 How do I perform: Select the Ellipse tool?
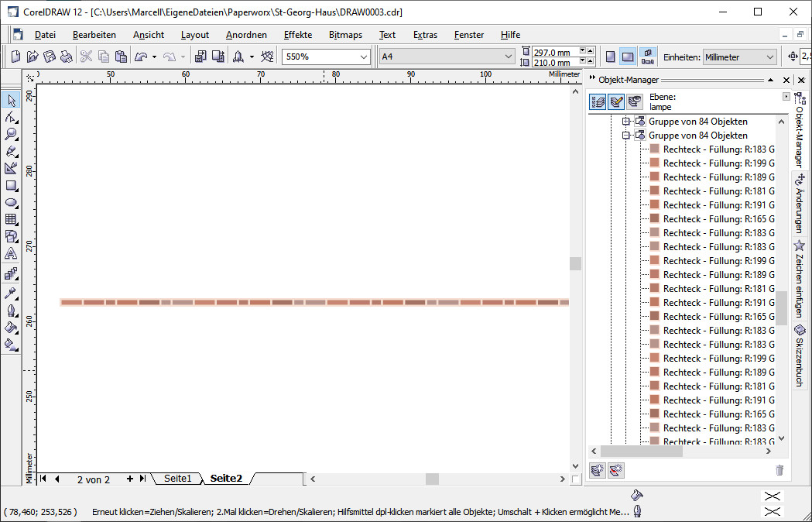[x=11, y=203]
